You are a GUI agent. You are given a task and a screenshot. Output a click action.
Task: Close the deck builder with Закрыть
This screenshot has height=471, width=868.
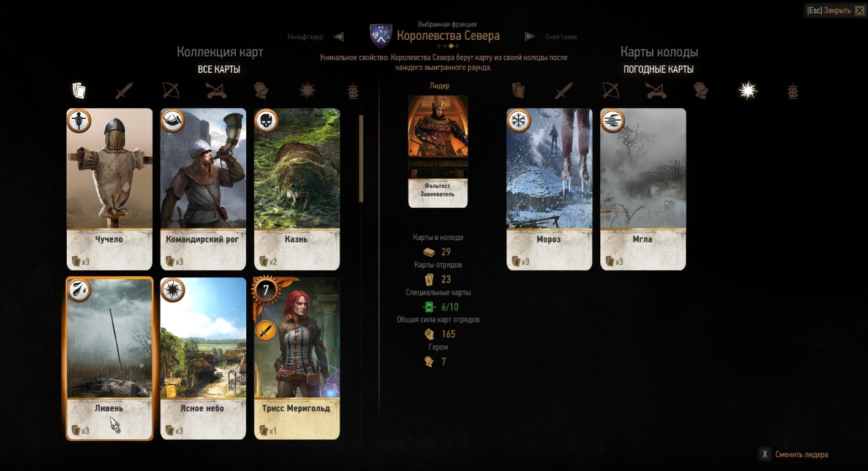tap(837, 10)
